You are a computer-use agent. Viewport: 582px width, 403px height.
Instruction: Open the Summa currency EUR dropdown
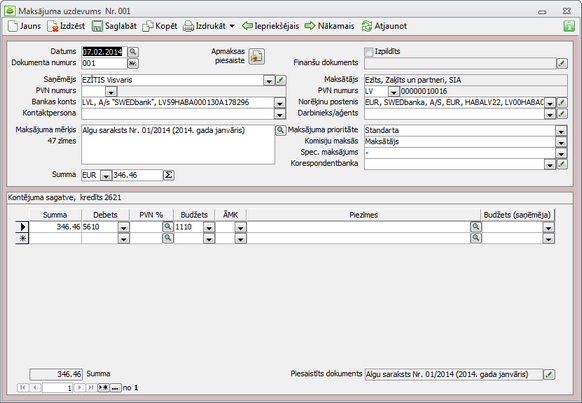tap(106, 175)
